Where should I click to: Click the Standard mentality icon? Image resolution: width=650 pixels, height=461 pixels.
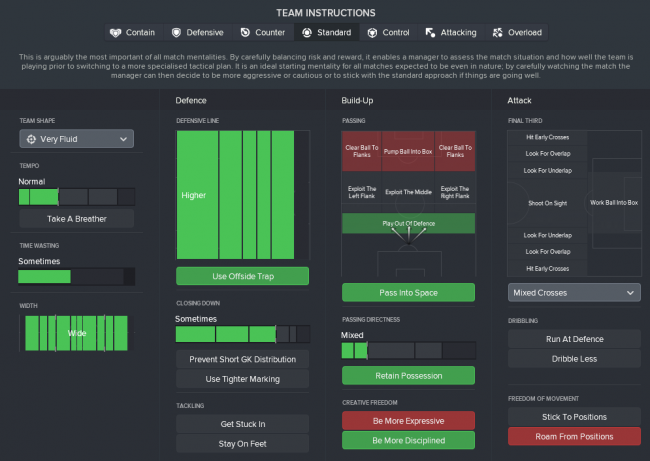pos(309,33)
